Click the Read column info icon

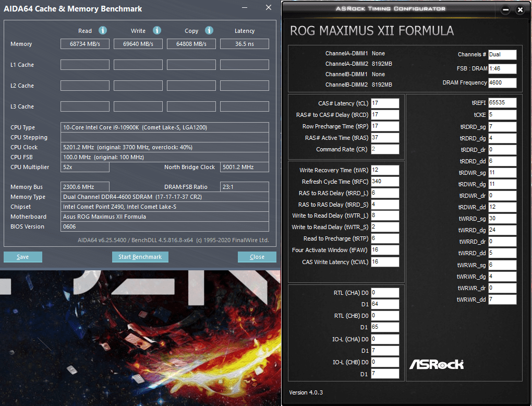pos(102,31)
